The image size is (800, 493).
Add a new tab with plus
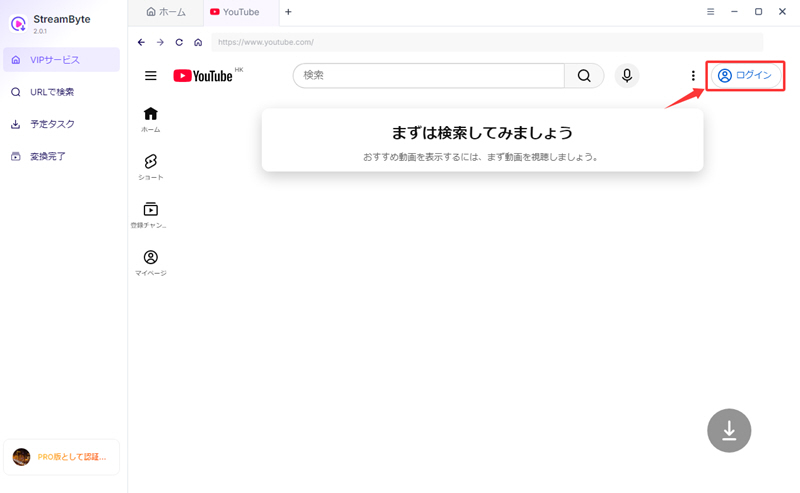[x=288, y=12]
